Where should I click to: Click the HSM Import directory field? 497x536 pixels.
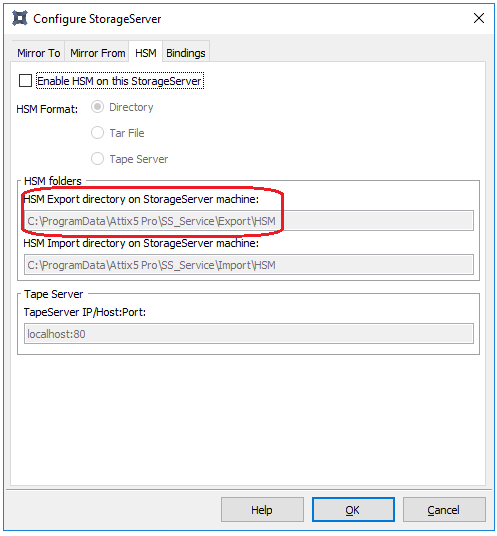(x=249, y=265)
